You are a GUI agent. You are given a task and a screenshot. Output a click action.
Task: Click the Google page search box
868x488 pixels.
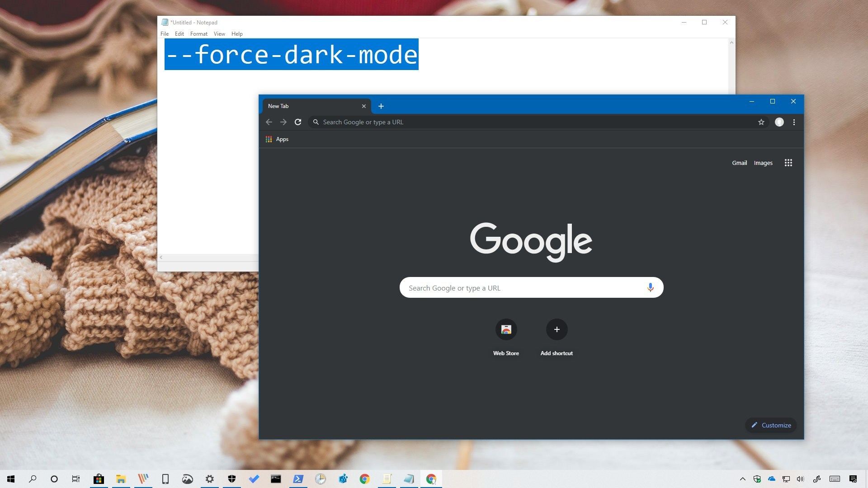(520, 288)
